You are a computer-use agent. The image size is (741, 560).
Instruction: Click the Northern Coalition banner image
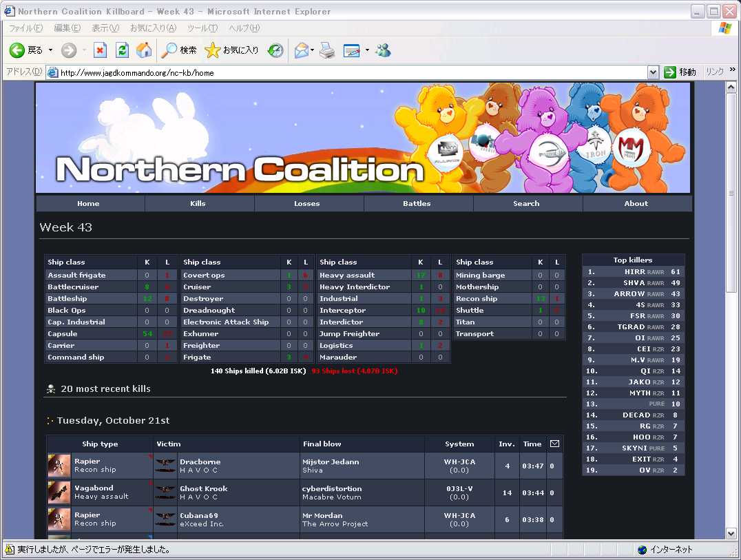coord(363,138)
